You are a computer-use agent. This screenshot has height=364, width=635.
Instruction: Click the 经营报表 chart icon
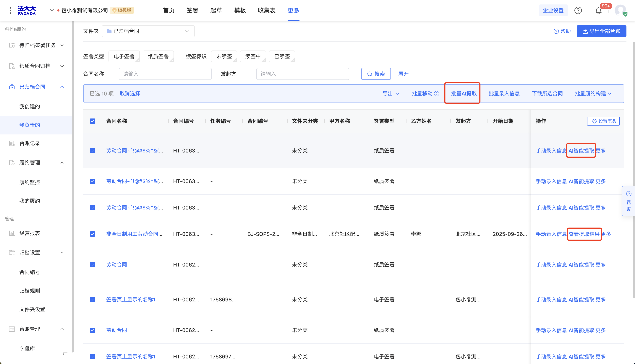[x=12, y=233]
